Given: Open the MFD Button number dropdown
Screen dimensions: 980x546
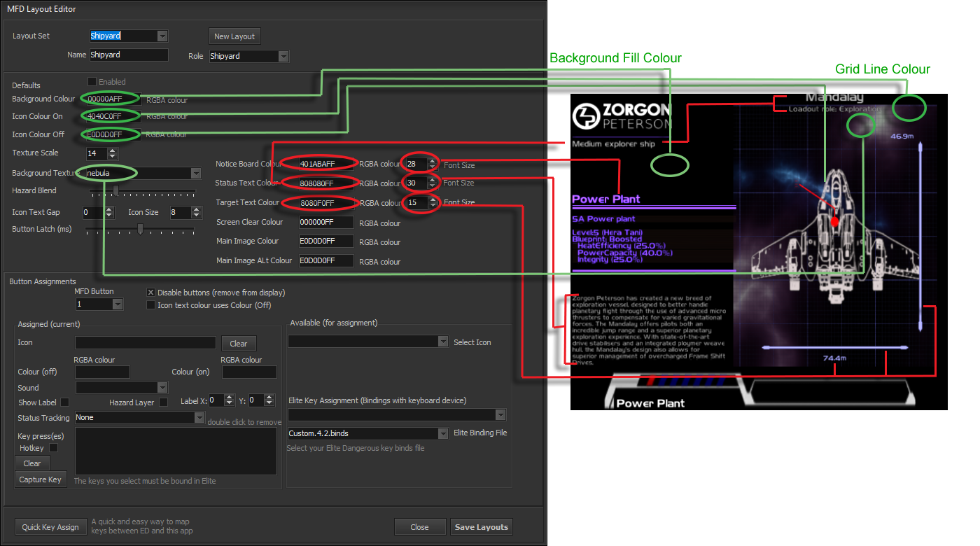Looking at the screenshot, I should tap(117, 304).
